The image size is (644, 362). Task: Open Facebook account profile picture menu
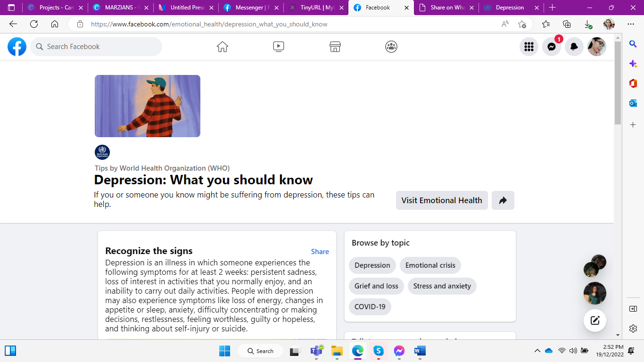pos(597,47)
